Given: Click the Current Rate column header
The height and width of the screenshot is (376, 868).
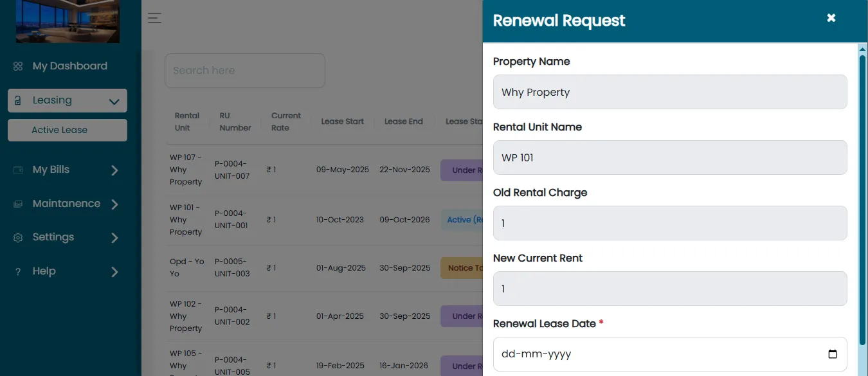Looking at the screenshot, I should (286, 121).
